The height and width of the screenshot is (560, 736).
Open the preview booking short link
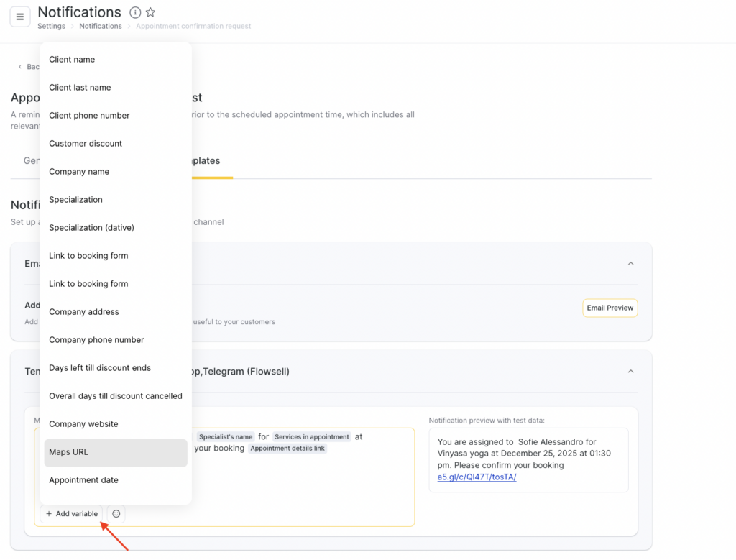pos(477,477)
